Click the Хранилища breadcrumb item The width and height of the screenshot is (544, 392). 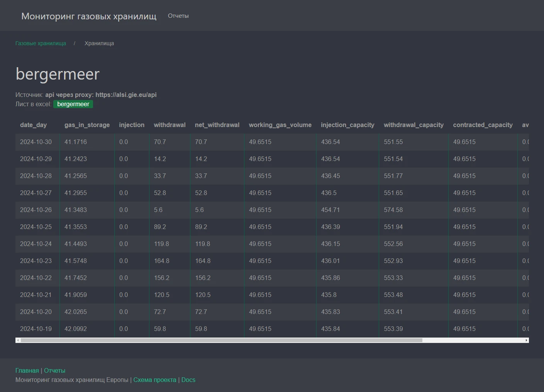pos(99,43)
